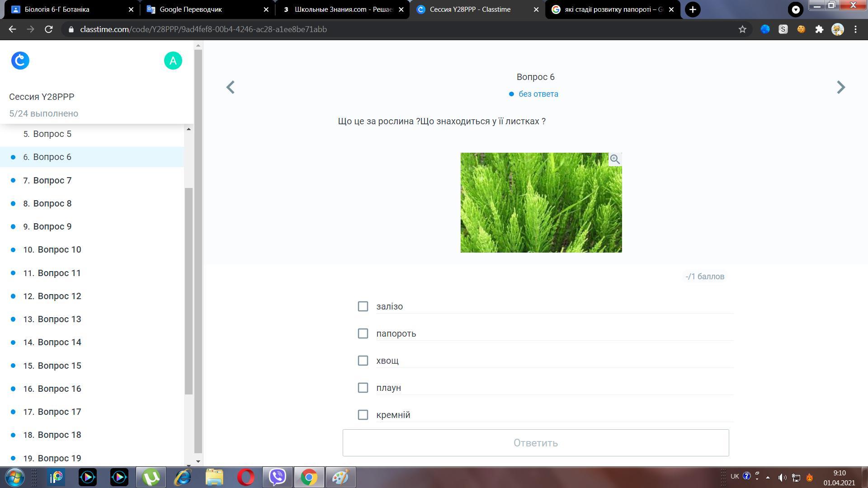Viewport: 868px width, 488px height.
Task: Open Chrome three-dot menu
Action: click(855, 29)
